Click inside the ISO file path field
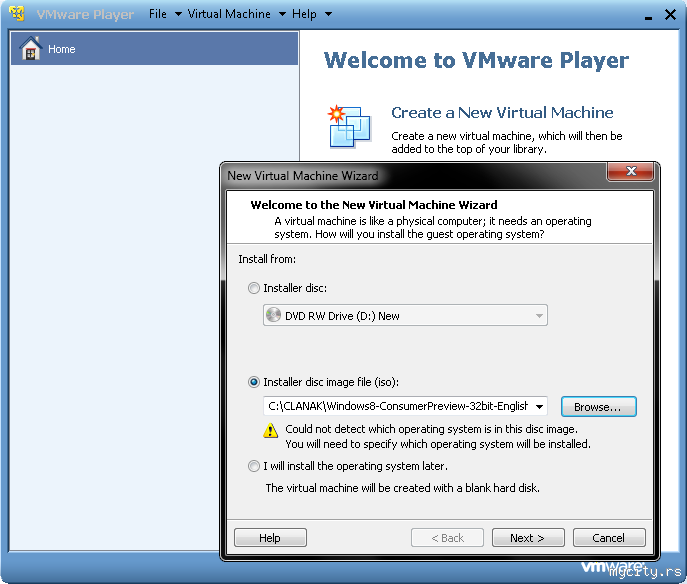 [x=398, y=406]
